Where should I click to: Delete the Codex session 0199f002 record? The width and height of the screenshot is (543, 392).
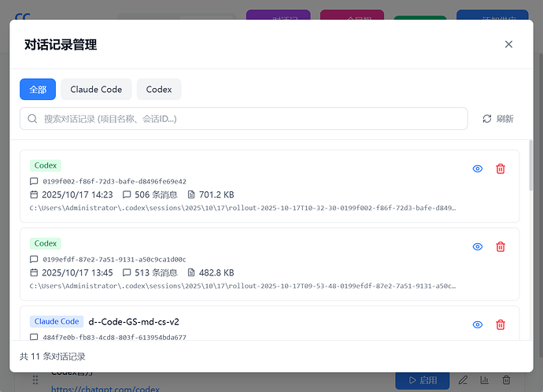click(501, 168)
